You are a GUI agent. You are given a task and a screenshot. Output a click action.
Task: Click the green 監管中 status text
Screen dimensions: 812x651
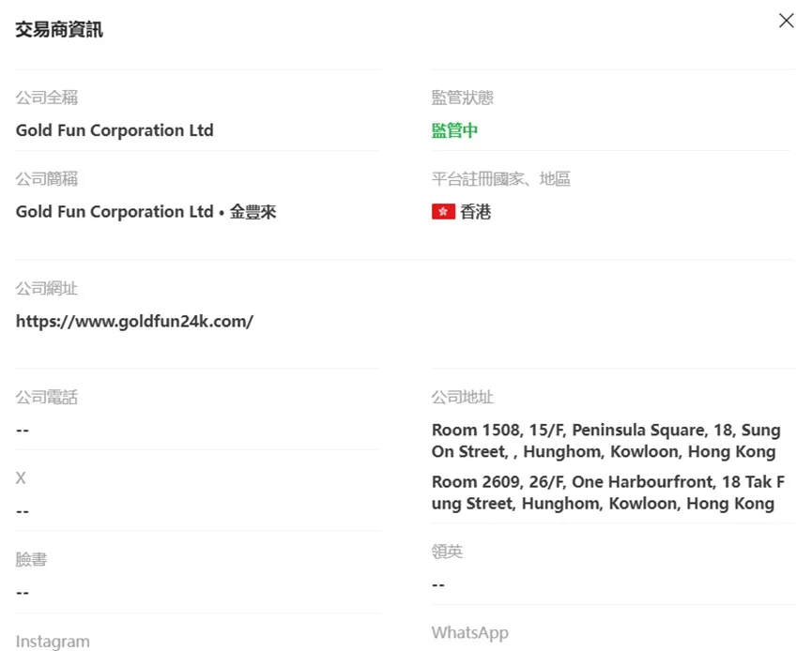tap(454, 130)
